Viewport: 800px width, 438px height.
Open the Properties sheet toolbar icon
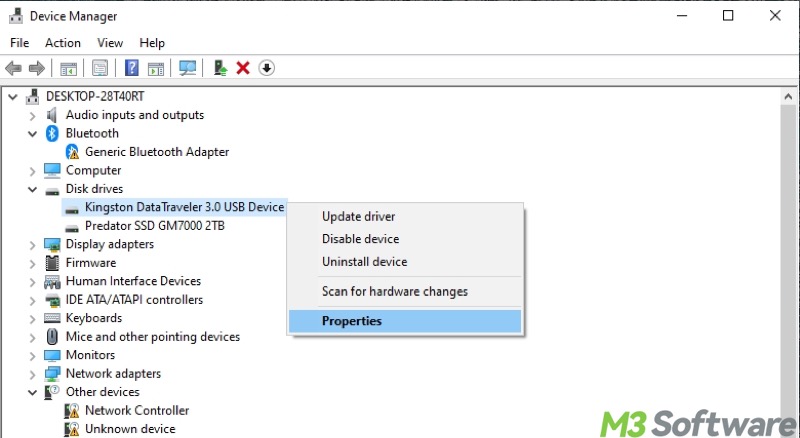pos(99,68)
